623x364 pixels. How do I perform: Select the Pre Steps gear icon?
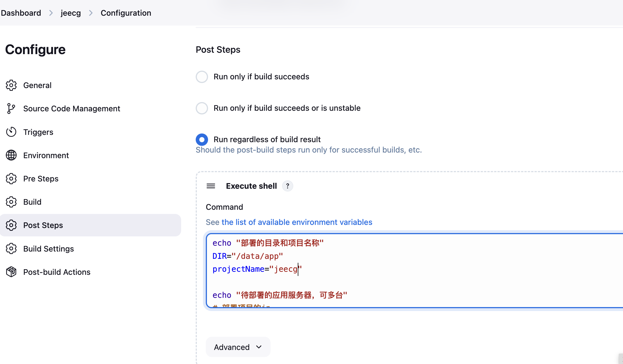11,179
